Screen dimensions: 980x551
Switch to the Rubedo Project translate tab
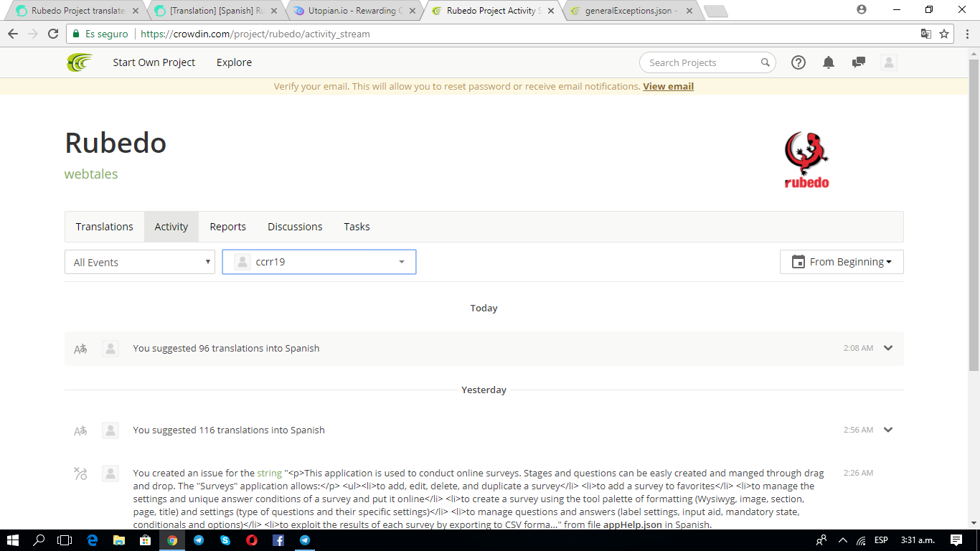click(x=77, y=11)
